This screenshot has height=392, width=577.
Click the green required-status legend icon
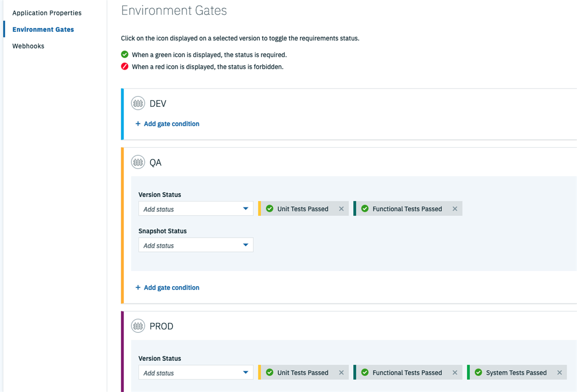125,54
